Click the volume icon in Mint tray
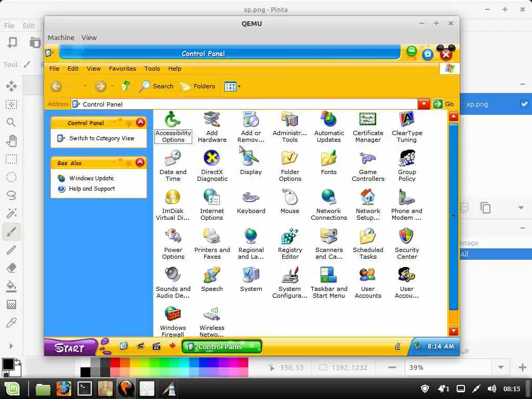 pos(491,389)
